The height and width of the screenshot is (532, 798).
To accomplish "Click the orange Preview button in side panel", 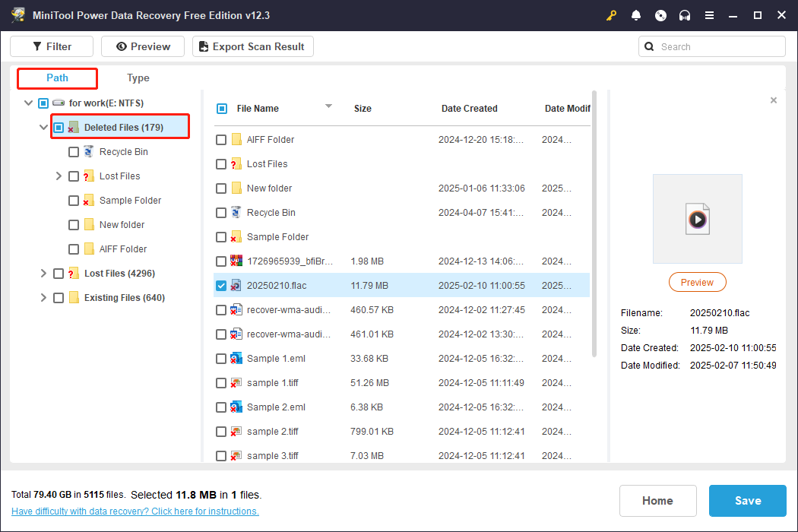I will click(697, 282).
